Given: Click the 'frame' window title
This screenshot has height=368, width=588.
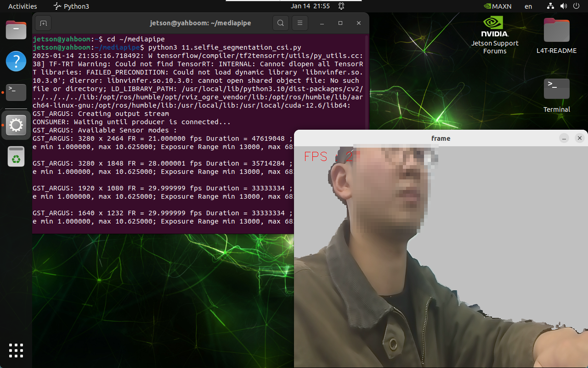Looking at the screenshot, I should [x=441, y=138].
